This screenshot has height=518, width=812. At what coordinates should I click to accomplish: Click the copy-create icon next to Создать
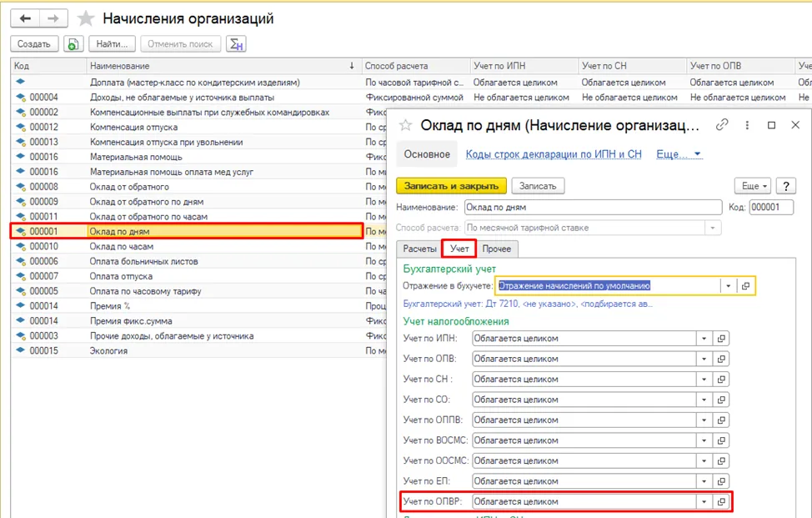pos(73,44)
